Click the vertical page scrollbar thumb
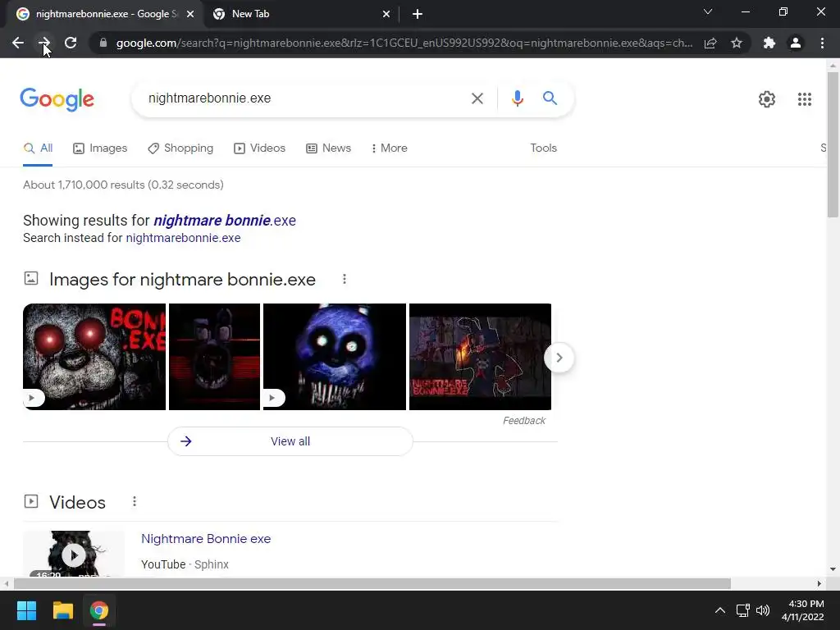This screenshot has height=630, width=840. tap(833, 144)
